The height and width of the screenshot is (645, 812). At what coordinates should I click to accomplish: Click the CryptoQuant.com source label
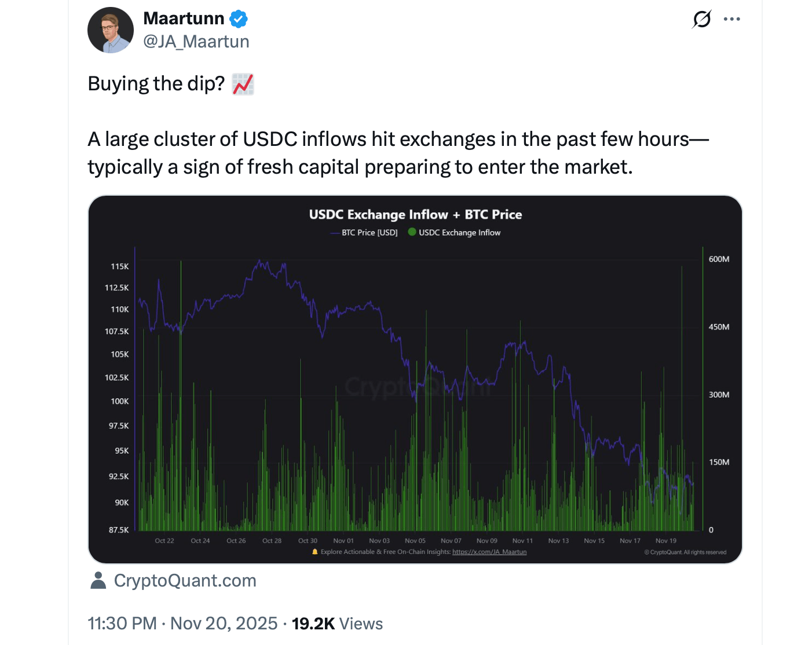tap(185, 580)
